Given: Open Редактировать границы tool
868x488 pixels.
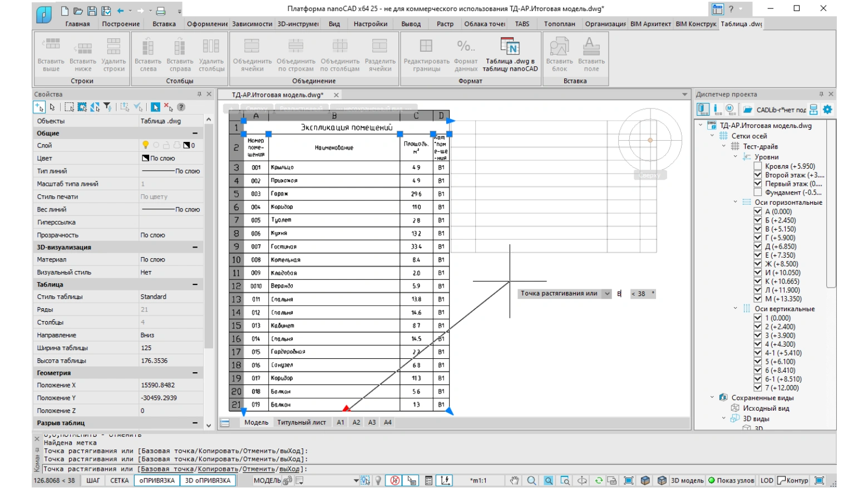Looking at the screenshot, I should pyautogui.click(x=426, y=46).
